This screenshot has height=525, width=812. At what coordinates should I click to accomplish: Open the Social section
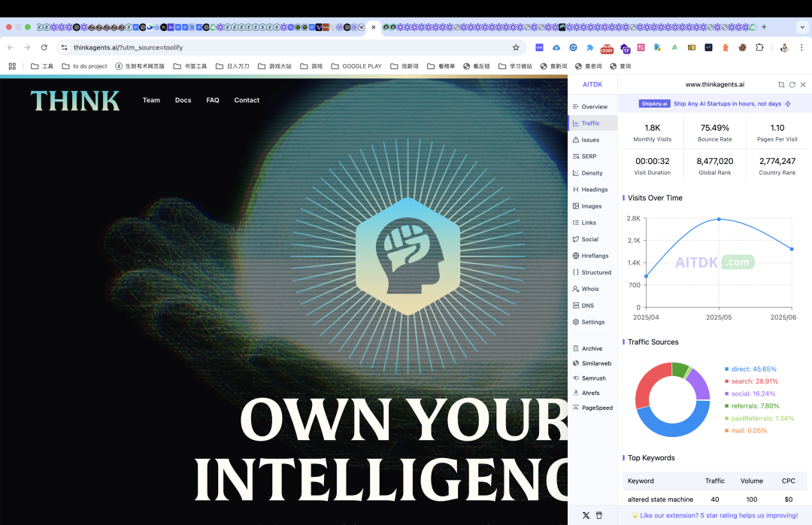tap(586, 239)
